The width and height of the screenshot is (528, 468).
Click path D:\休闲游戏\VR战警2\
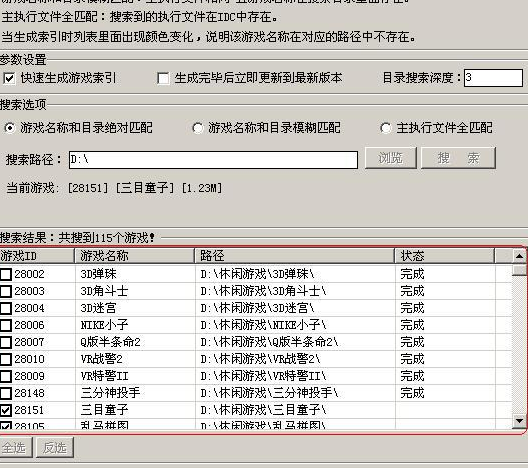pyautogui.click(x=260, y=359)
